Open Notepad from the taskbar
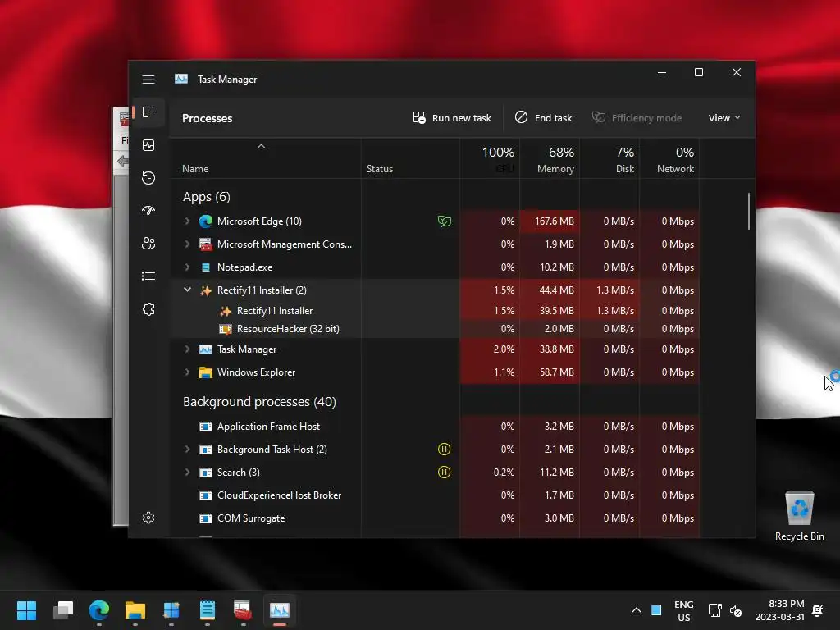This screenshot has height=630, width=840. pos(208,610)
